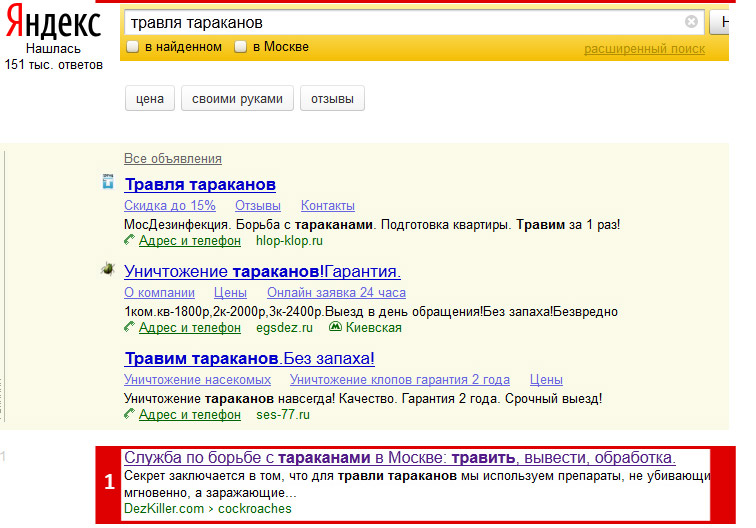Focus the search box with 'травля тараканов'
This screenshot has height=528, width=756.
click(404, 22)
